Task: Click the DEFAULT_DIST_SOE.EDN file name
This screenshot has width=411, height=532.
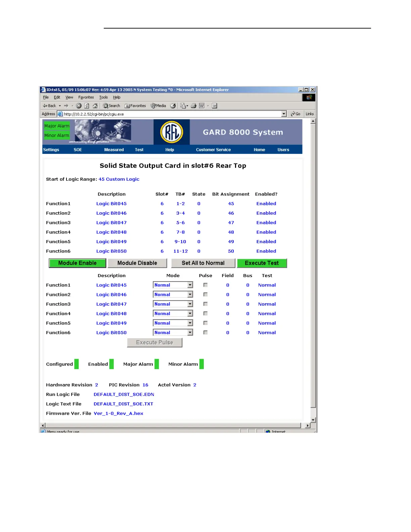Action: point(124,395)
